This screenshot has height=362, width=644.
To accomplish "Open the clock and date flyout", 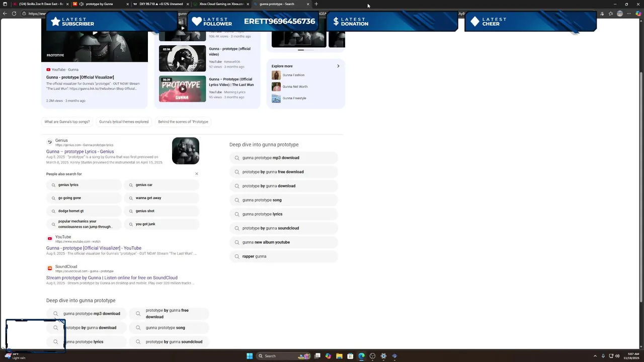I will coord(631,356).
